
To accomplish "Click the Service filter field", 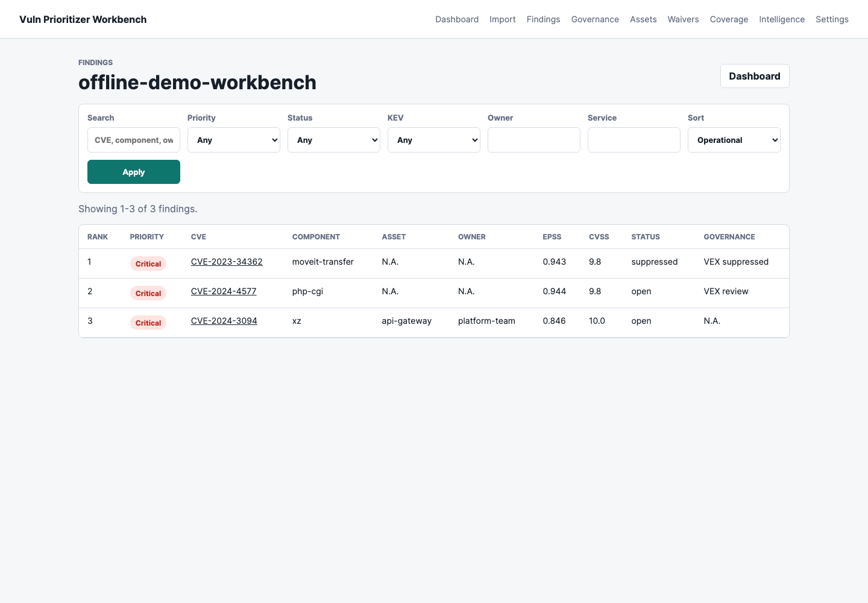I will click(634, 140).
